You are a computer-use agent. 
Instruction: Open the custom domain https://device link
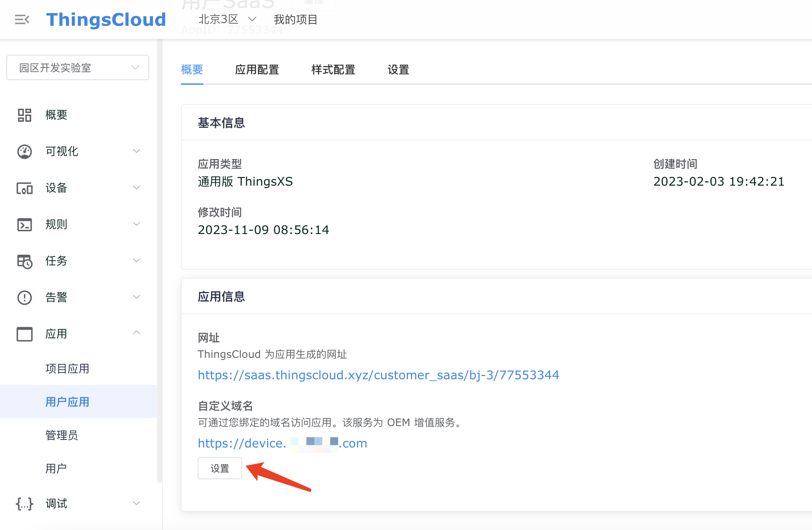pos(282,443)
